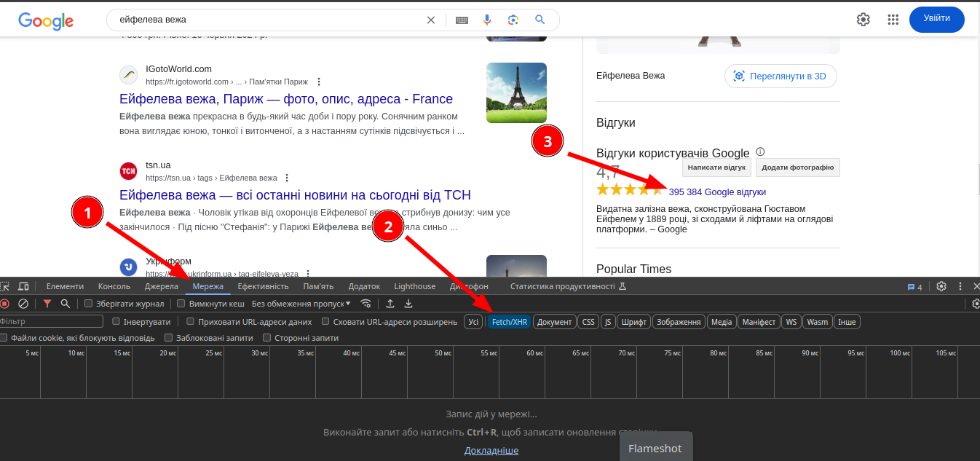Open Google Lens image search

pos(513,20)
